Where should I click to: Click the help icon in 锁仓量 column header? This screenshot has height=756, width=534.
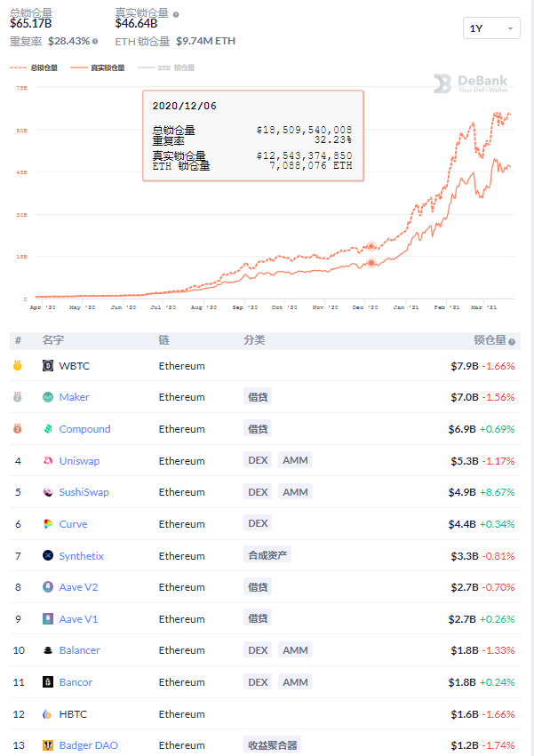512,341
